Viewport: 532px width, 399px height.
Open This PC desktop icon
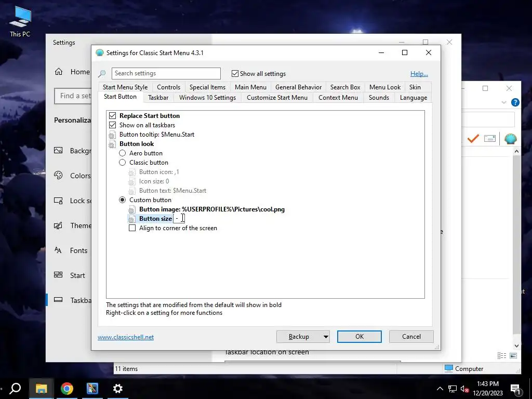[20, 21]
